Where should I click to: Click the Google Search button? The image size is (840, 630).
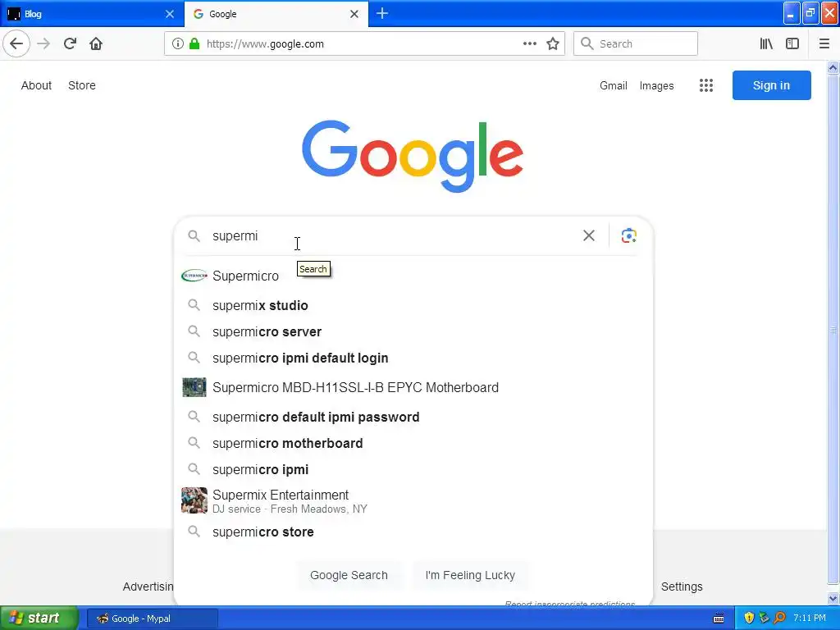point(349,575)
